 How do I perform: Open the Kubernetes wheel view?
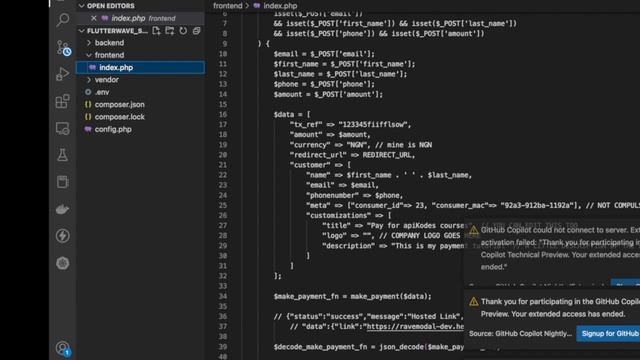62,263
